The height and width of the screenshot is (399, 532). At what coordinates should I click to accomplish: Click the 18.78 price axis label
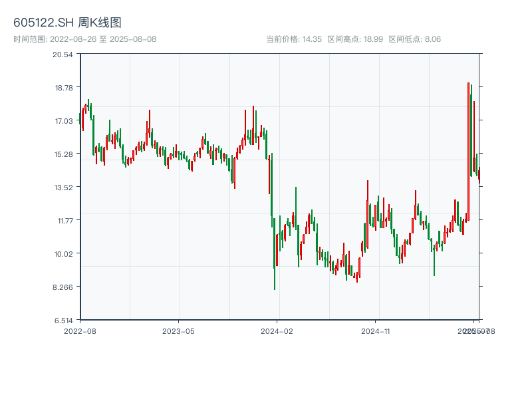pyautogui.click(x=63, y=87)
